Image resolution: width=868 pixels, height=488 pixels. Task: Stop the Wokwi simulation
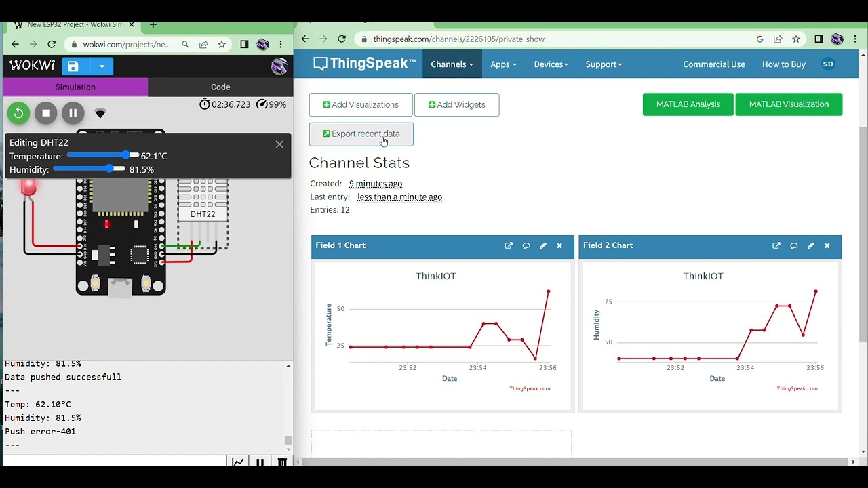coord(45,113)
